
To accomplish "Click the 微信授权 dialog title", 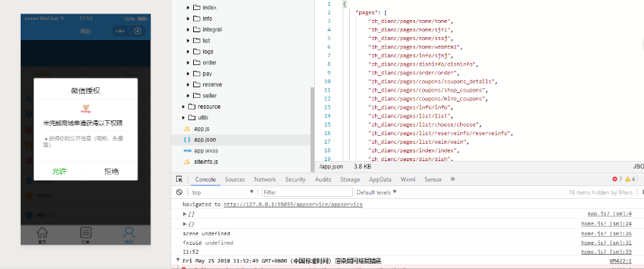I will (85, 91).
